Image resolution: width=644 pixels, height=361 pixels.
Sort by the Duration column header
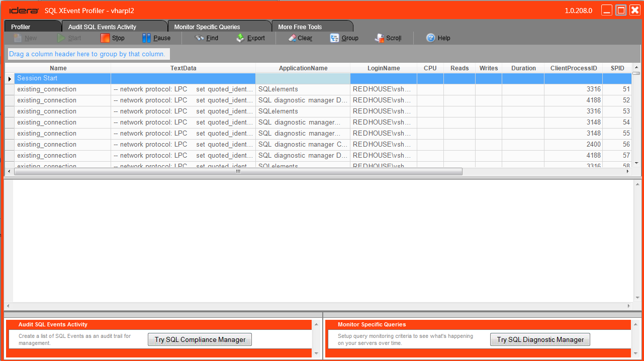523,68
